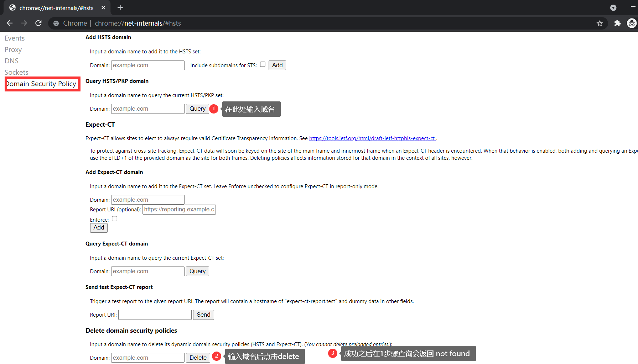Viewport: 638px width, 364px height.
Task: Close the net-internals tab
Action: point(103,7)
